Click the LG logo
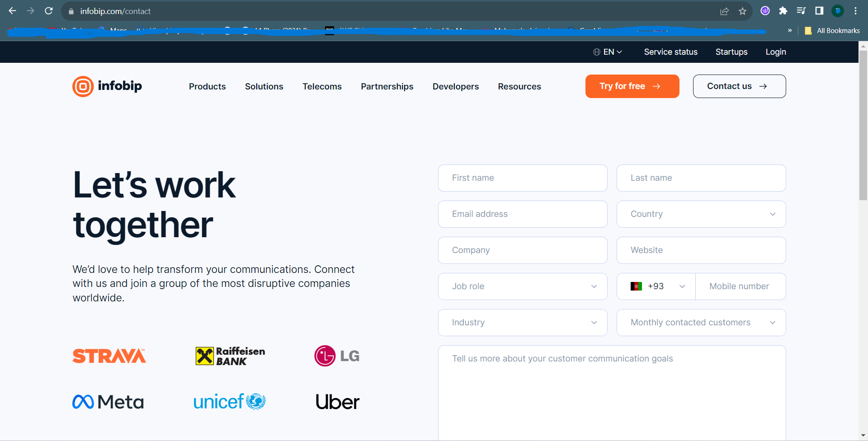Viewport: 868px width, 441px height. 337,356
